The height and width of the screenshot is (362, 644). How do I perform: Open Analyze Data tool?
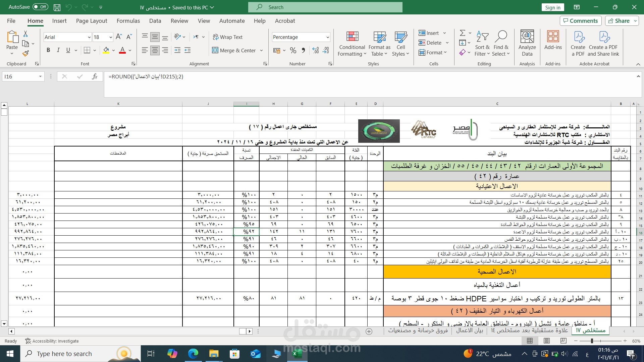point(527,43)
